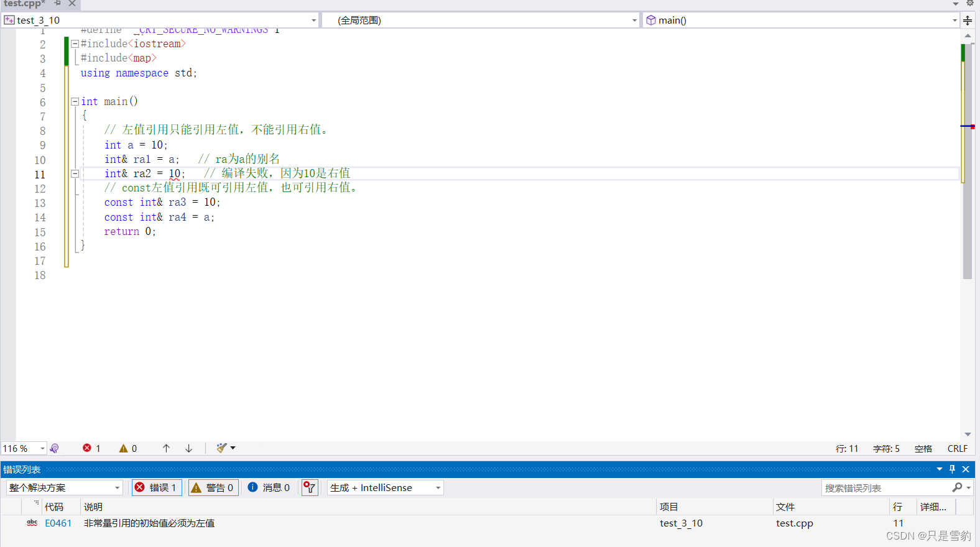Select the error description 非常量引用的初始值必须为左值
Screen dimensions: 980x547
coord(149,523)
